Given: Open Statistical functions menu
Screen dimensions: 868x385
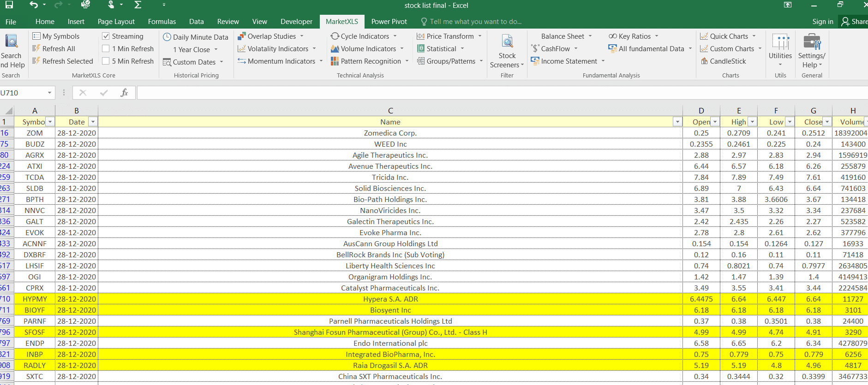Looking at the screenshot, I should (441, 48).
